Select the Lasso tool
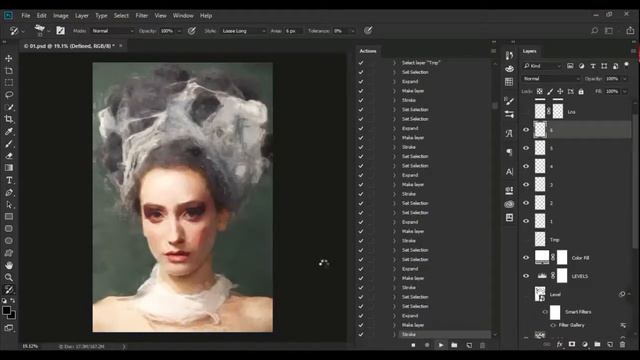 click(x=9, y=95)
